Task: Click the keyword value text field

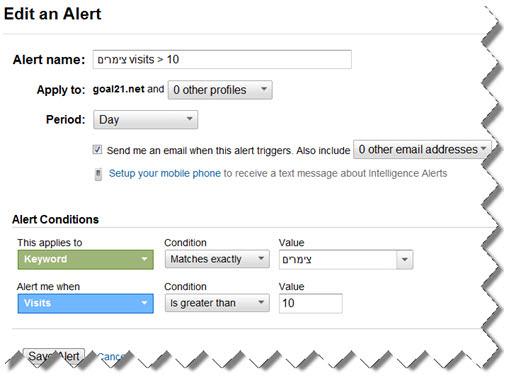Action: (338, 259)
